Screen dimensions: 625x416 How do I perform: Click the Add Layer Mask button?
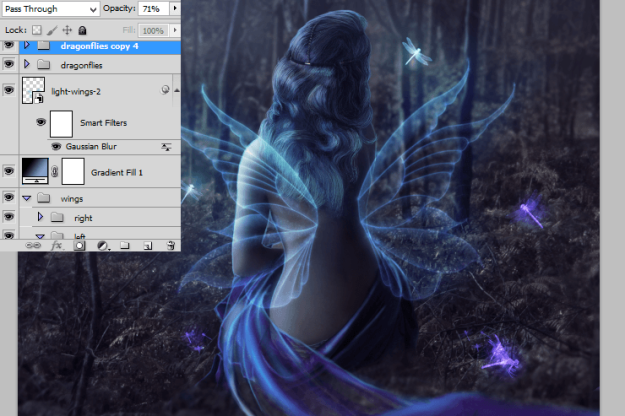pyautogui.click(x=79, y=245)
